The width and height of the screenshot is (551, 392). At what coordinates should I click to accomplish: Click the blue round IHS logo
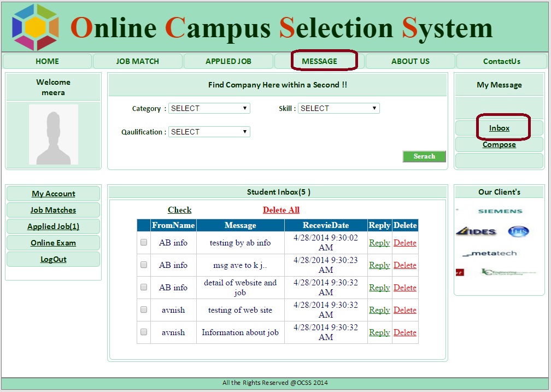tap(518, 232)
